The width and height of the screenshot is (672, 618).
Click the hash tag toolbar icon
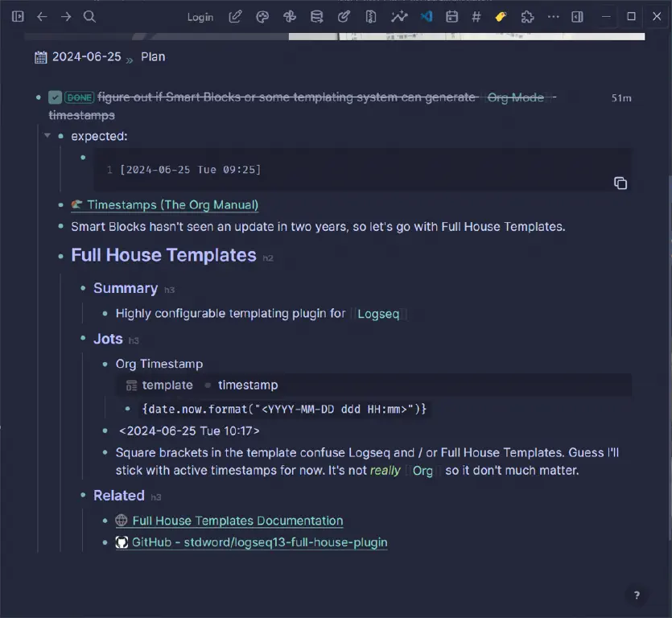tap(476, 17)
